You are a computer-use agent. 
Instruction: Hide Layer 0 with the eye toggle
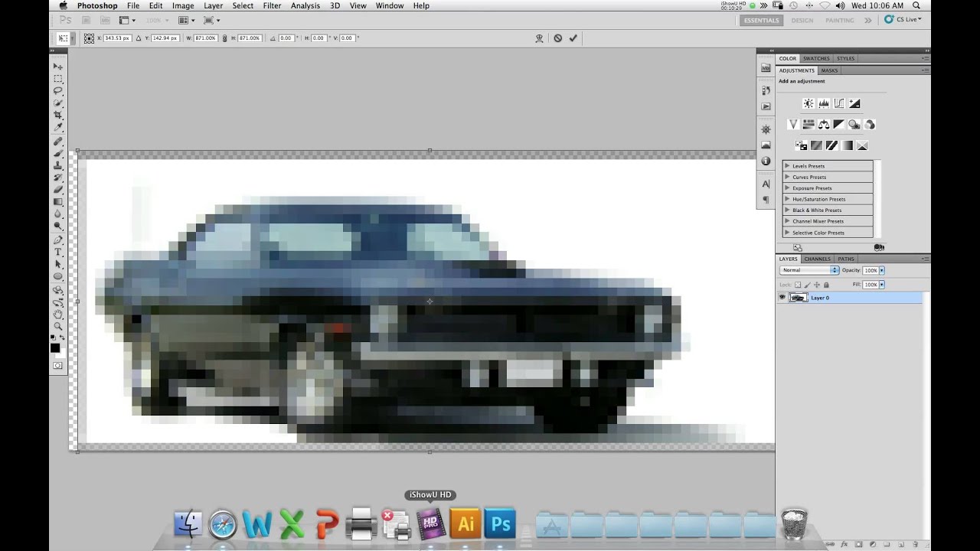pyautogui.click(x=782, y=297)
